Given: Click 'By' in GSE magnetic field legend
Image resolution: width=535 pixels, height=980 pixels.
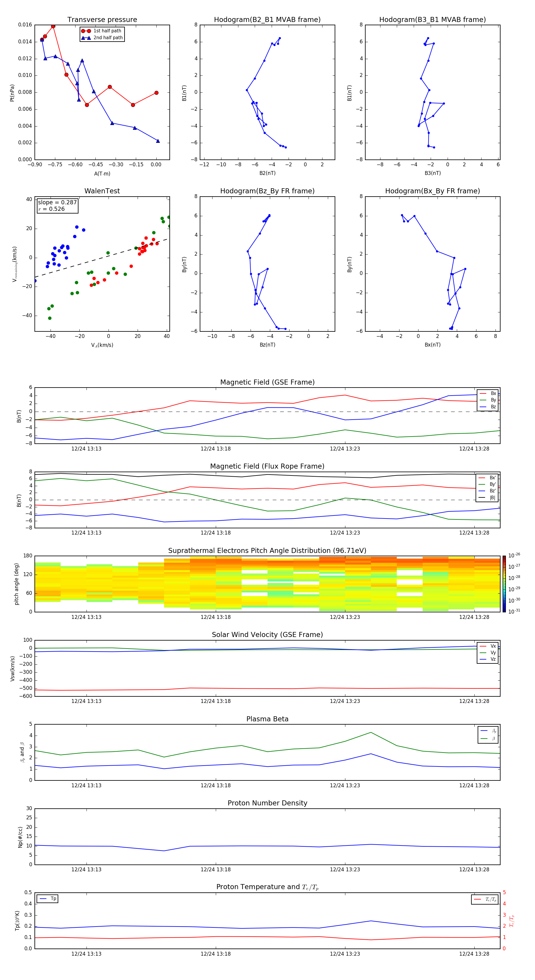Looking at the screenshot, I should (x=493, y=400).
